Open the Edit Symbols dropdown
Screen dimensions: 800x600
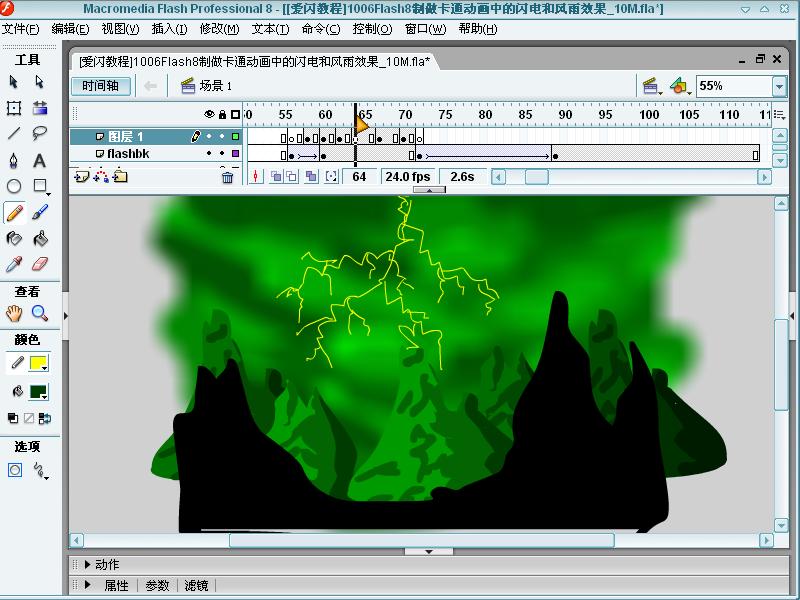click(681, 86)
